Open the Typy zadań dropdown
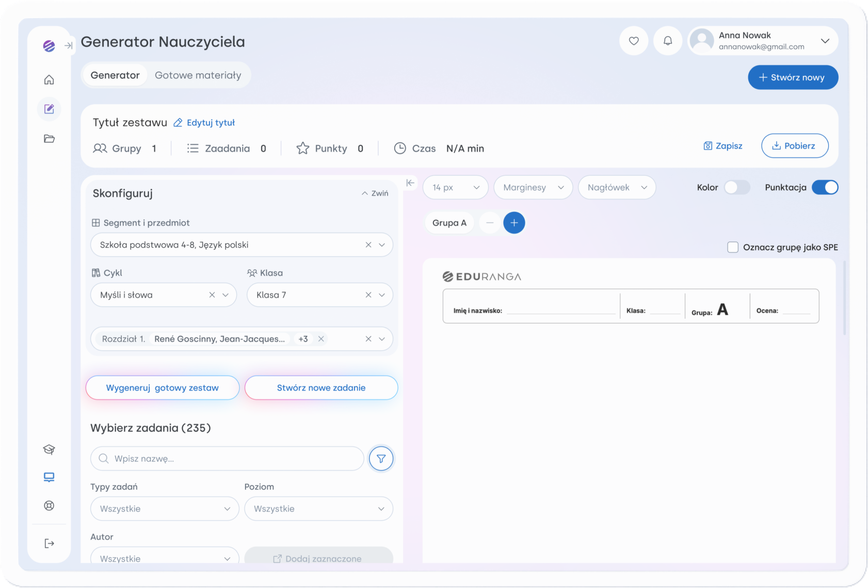The height and width of the screenshot is (588, 868). point(165,509)
